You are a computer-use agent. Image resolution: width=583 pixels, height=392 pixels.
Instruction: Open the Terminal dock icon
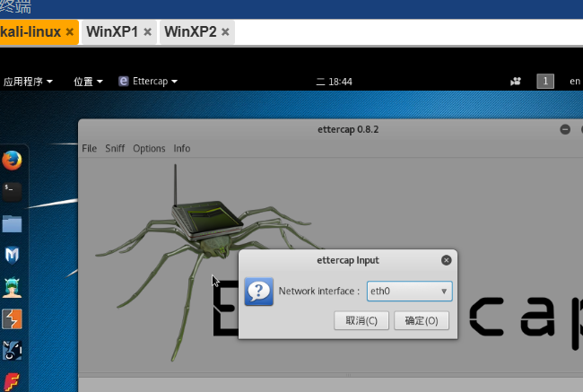(x=12, y=192)
